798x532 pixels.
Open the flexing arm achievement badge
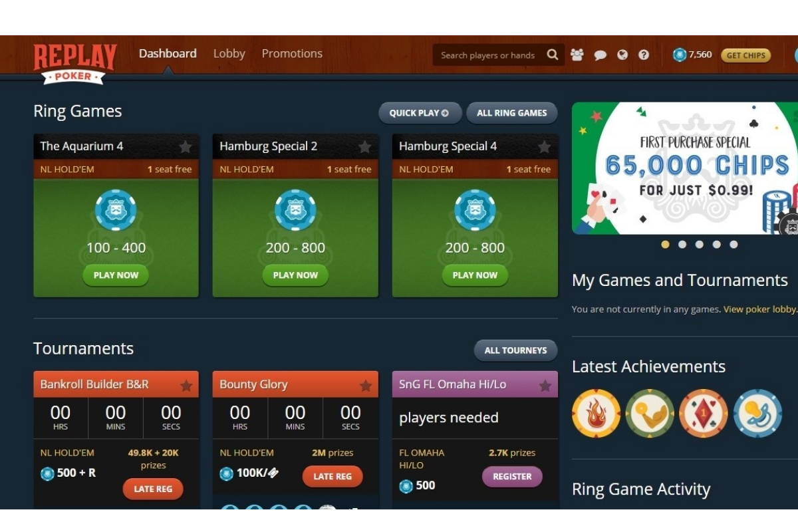click(x=650, y=413)
